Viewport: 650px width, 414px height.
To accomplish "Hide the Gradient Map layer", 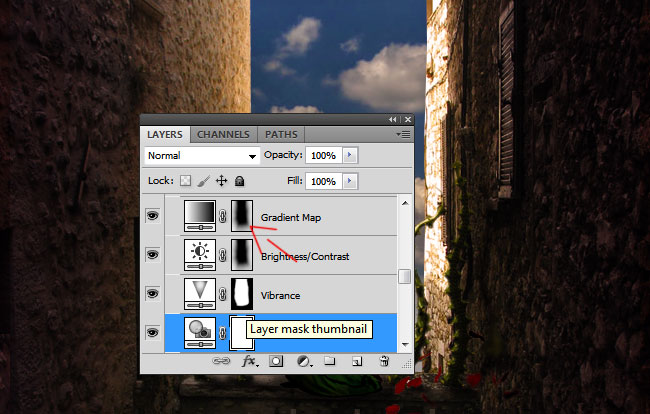I will [x=153, y=215].
